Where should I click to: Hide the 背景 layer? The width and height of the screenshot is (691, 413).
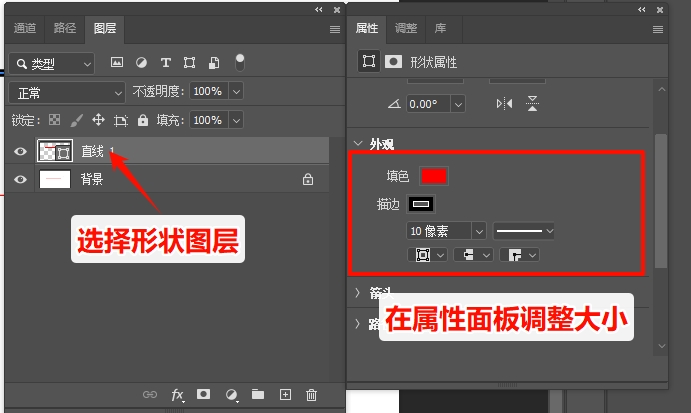[x=20, y=179]
